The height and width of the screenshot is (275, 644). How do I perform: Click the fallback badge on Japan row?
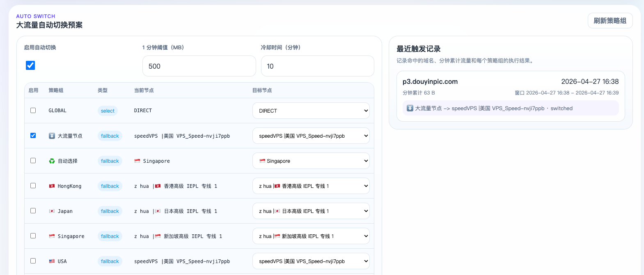[110, 211]
